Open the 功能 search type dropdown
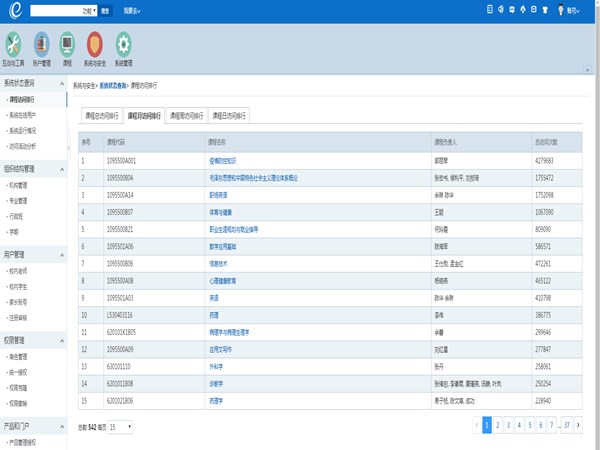The height and width of the screenshot is (450, 600). [88, 11]
